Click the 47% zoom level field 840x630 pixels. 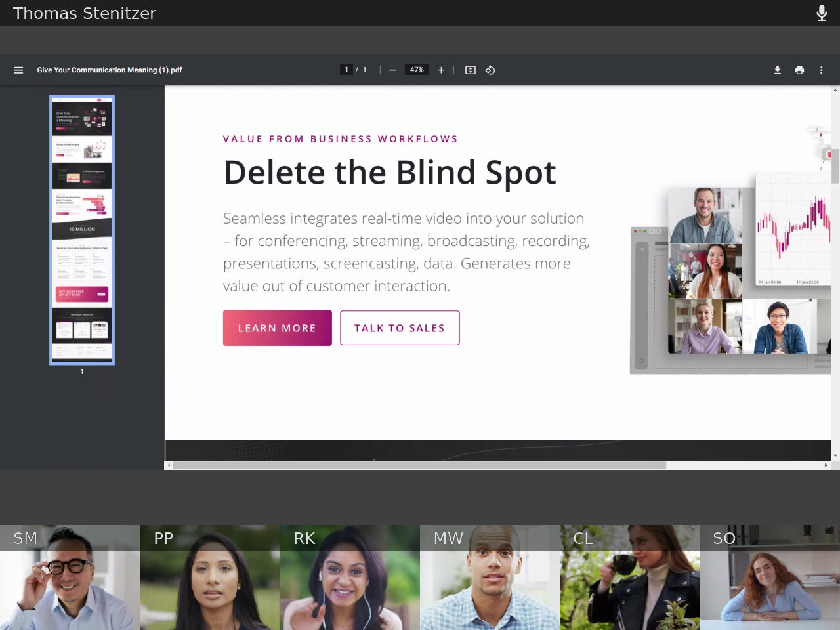417,70
